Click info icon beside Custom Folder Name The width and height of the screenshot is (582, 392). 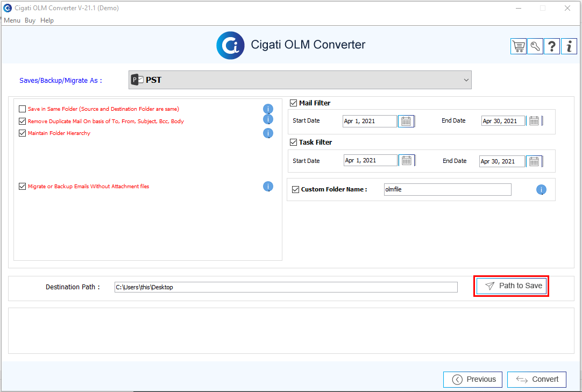click(x=541, y=190)
